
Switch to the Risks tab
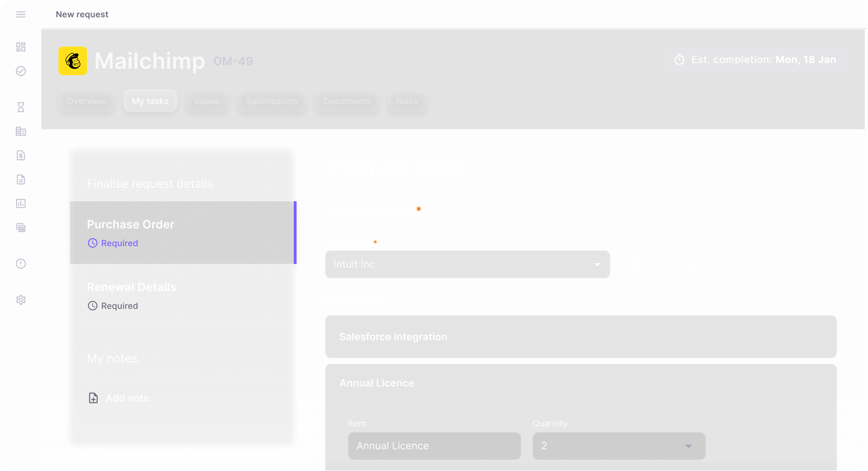click(407, 101)
